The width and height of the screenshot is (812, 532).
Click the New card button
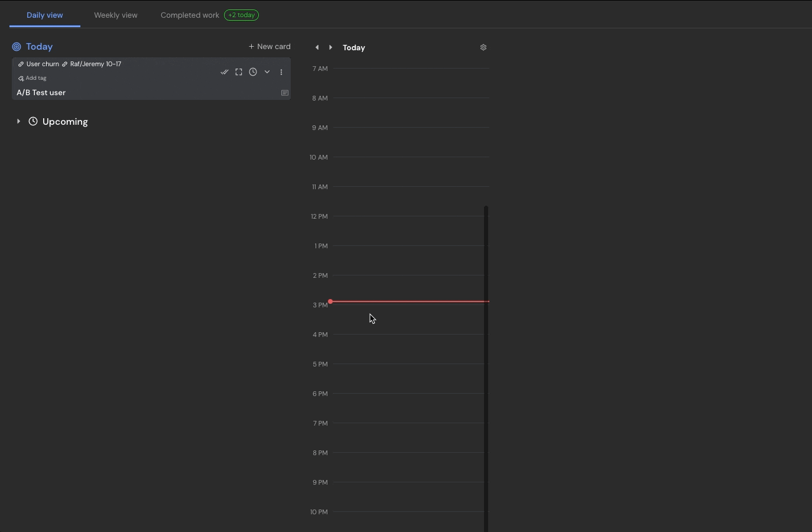(x=269, y=47)
